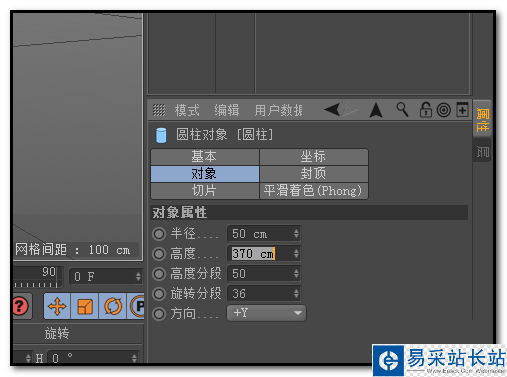
Task: Click the 圆柱对象 [圆柱] title
Action: coord(225,135)
